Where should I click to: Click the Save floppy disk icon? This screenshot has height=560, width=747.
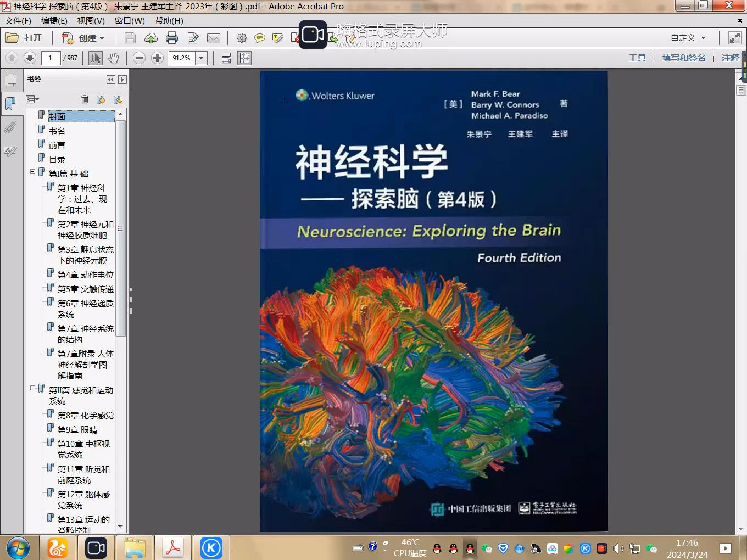(x=130, y=38)
